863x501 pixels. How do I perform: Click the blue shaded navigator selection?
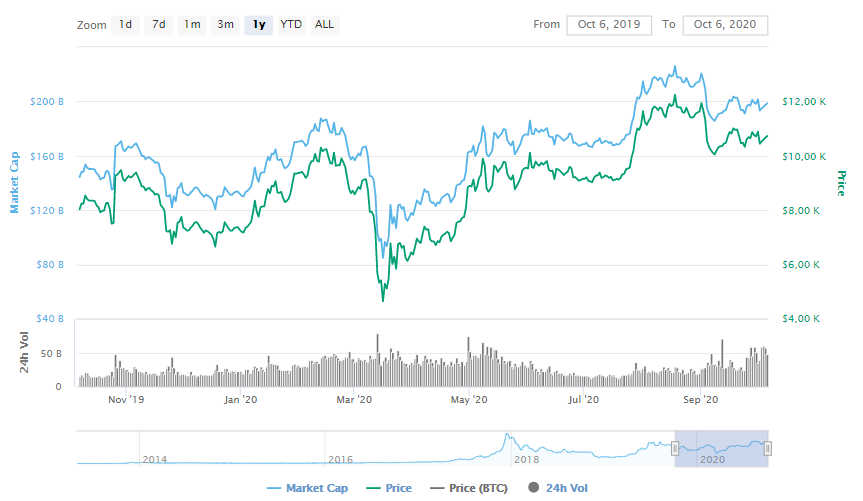click(x=721, y=448)
